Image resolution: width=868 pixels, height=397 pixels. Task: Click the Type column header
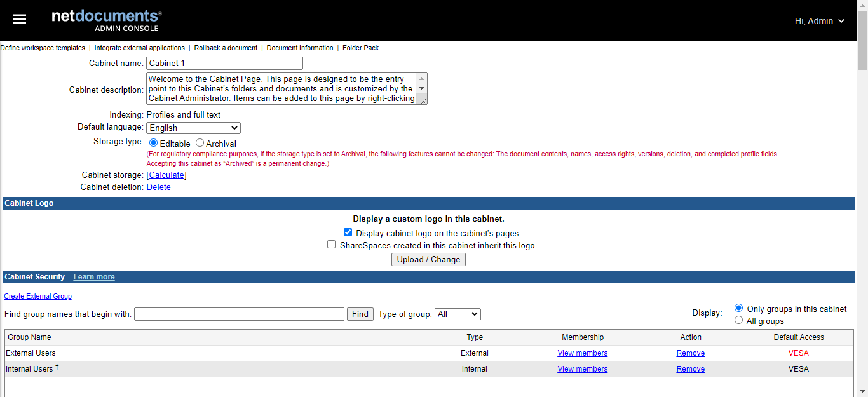point(475,337)
